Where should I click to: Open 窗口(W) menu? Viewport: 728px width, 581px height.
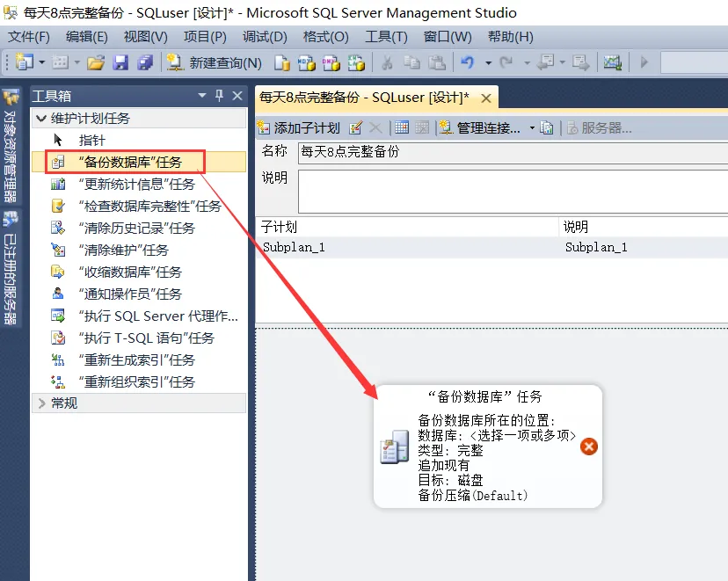(448, 37)
